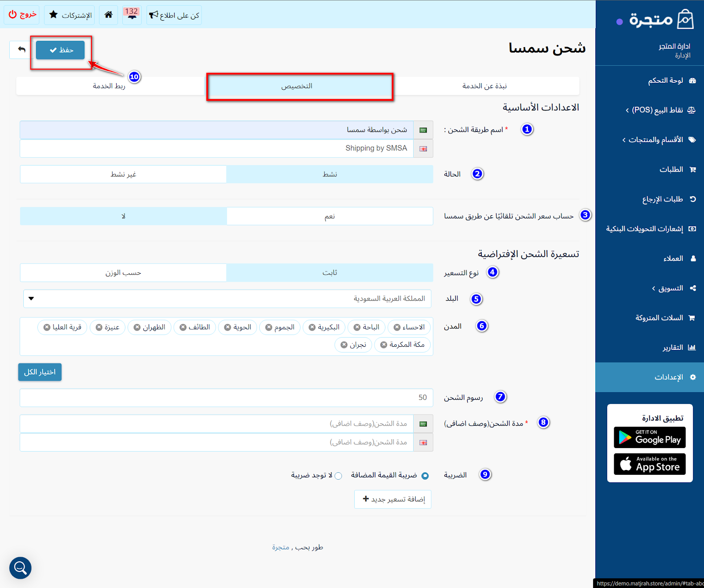Open العملاء in the sidebar
Screen dimensions: 704x588
[x=679, y=258]
